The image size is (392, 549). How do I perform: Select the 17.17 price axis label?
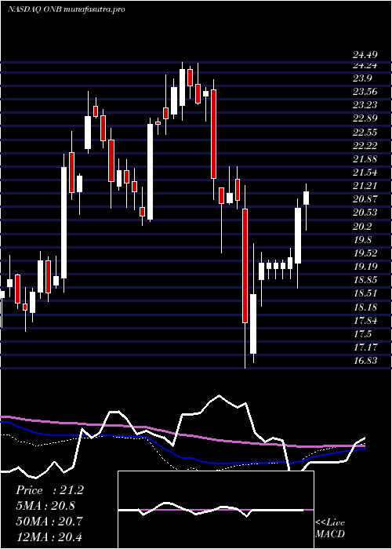point(365,347)
